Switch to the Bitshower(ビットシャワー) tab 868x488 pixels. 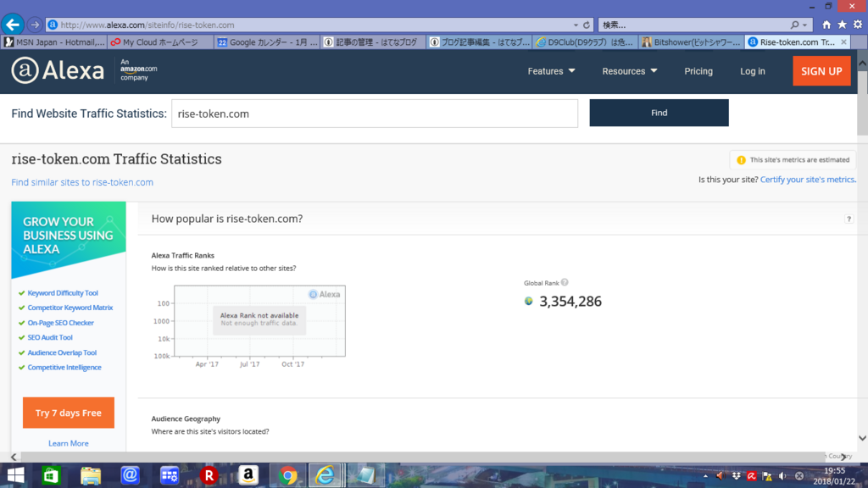coord(692,42)
